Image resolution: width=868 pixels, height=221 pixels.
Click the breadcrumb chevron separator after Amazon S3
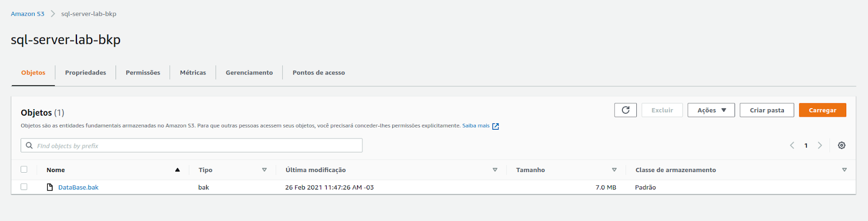click(x=53, y=14)
